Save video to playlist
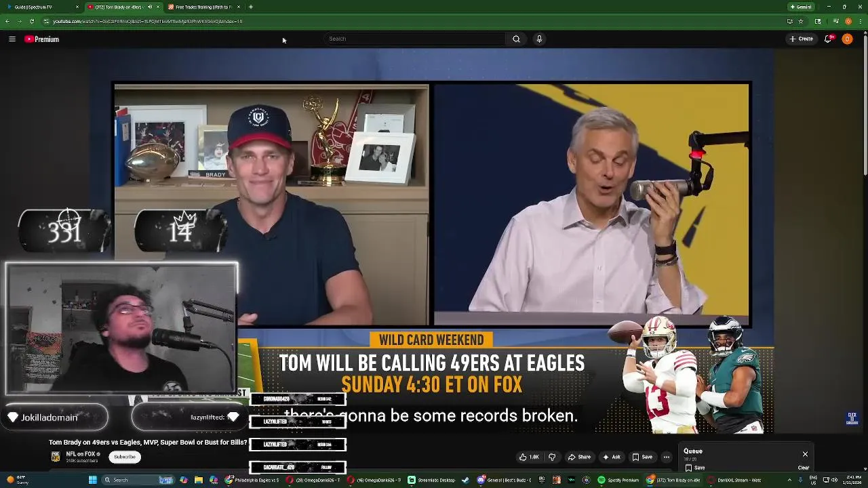The width and height of the screenshot is (868, 488). 642,457
